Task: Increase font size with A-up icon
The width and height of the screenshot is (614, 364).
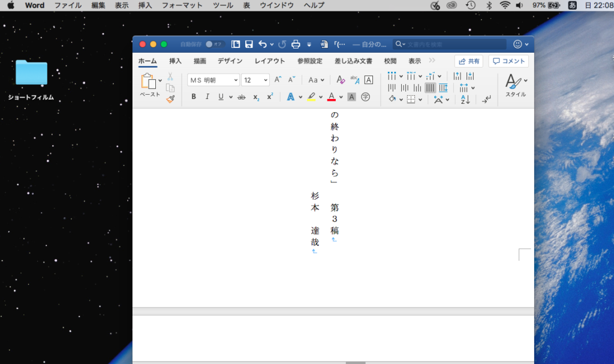Action: pos(278,80)
